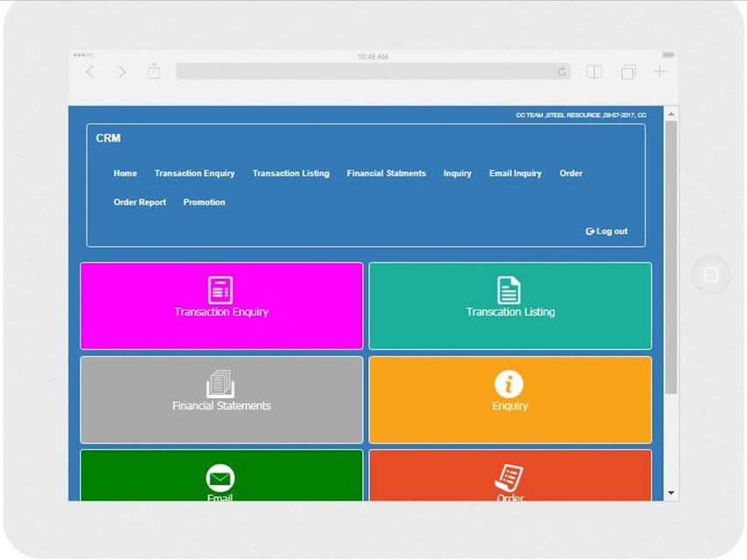Open Transaction Enquiry in the navbar
747x560 pixels.
[x=194, y=173]
